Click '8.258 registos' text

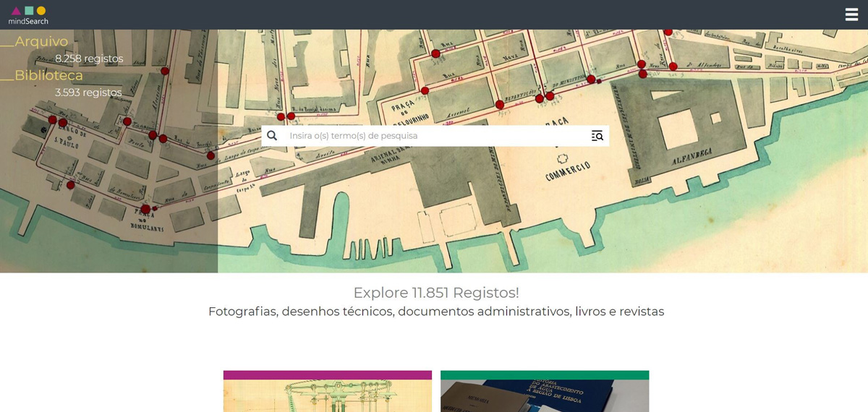tap(89, 59)
